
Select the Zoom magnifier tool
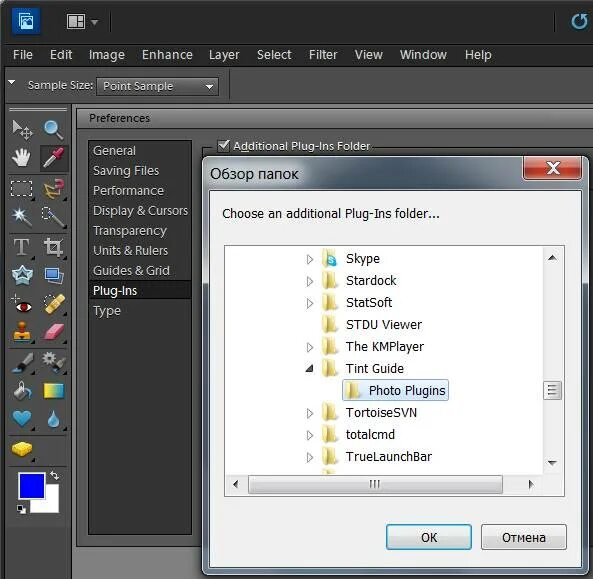tap(53, 129)
